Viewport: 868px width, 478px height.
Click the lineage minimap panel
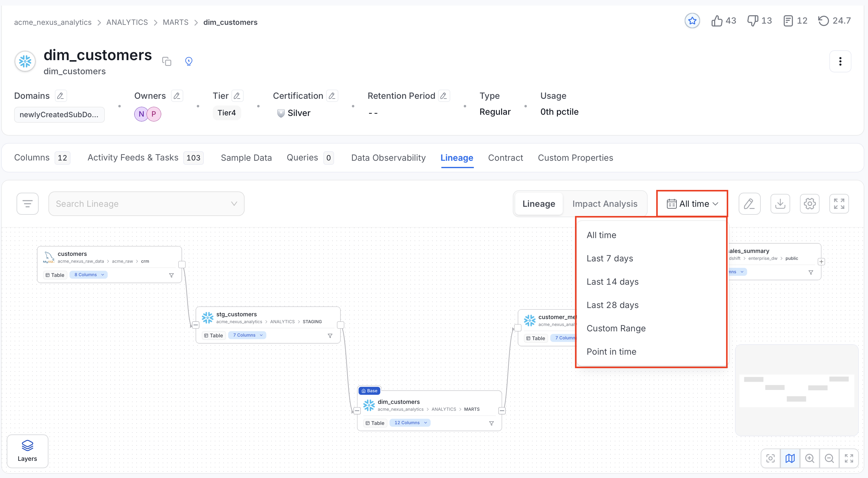(797, 390)
